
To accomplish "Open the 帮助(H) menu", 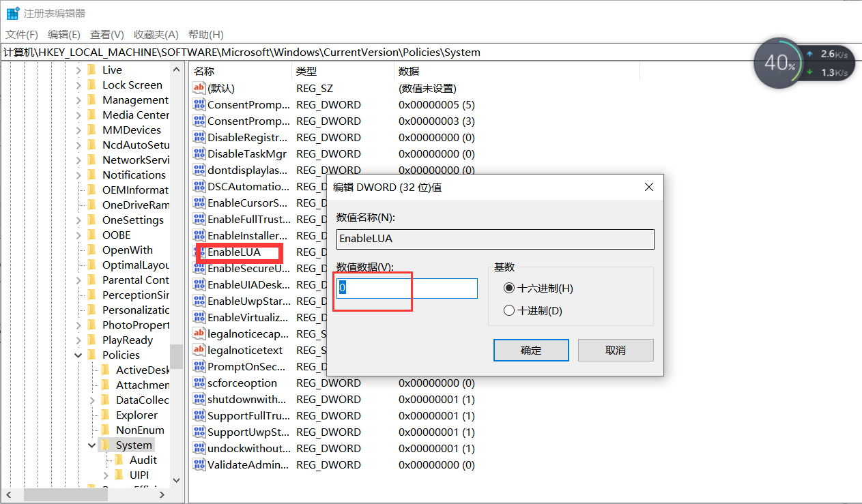I will pos(205,34).
